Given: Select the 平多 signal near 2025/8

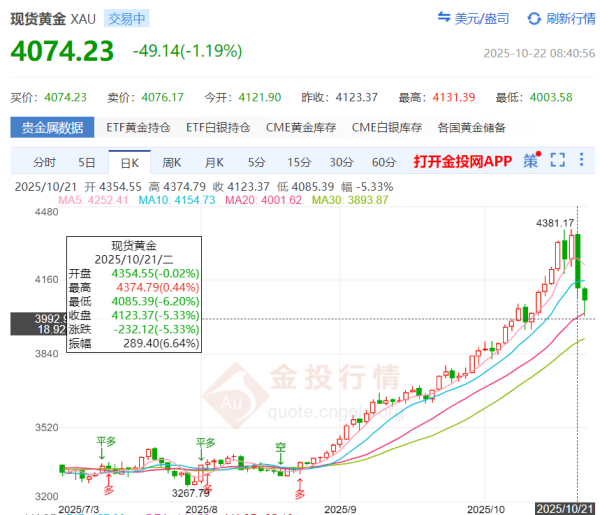Looking at the screenshot, I should pos(206,442).
